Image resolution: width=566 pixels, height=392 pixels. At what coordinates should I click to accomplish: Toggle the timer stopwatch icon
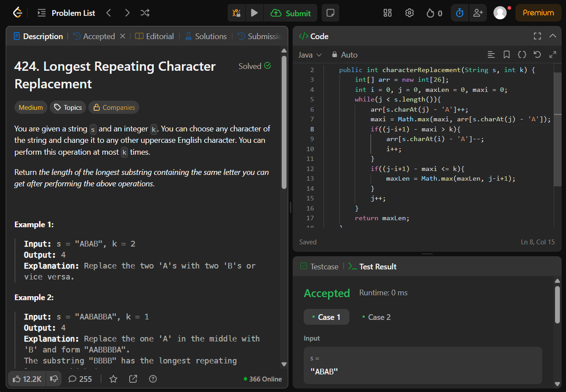(459, 13)
